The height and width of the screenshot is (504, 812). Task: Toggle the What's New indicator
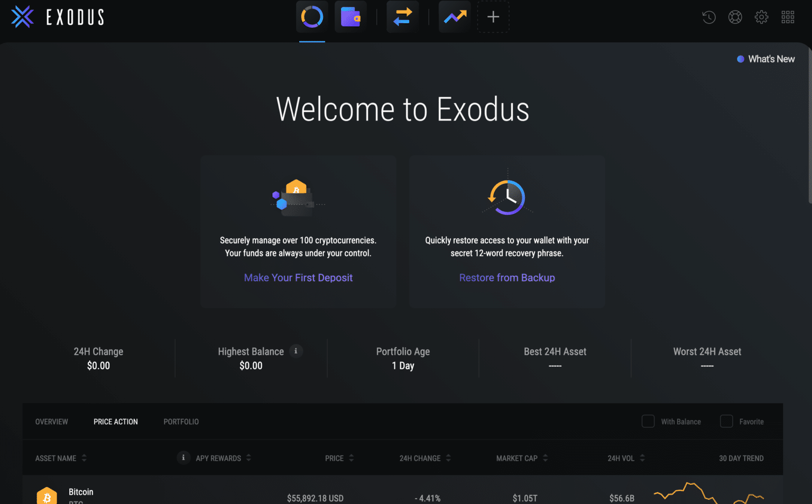[765, 59]
